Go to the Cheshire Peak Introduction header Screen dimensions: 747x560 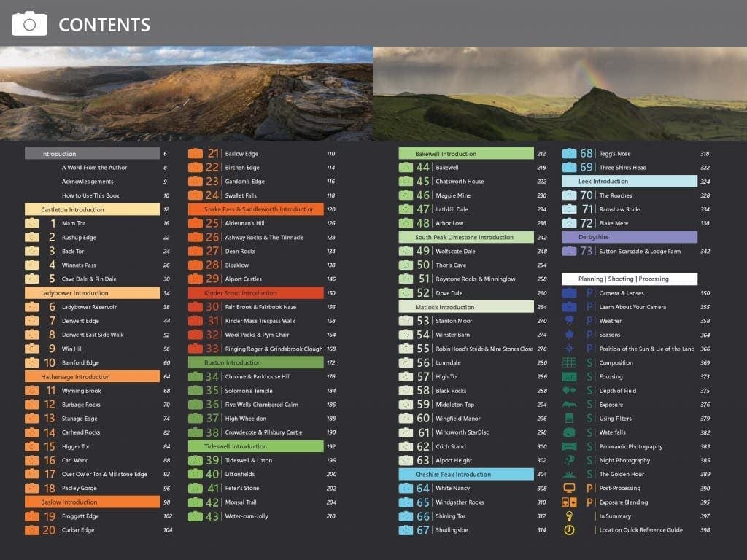pos(465,475)
